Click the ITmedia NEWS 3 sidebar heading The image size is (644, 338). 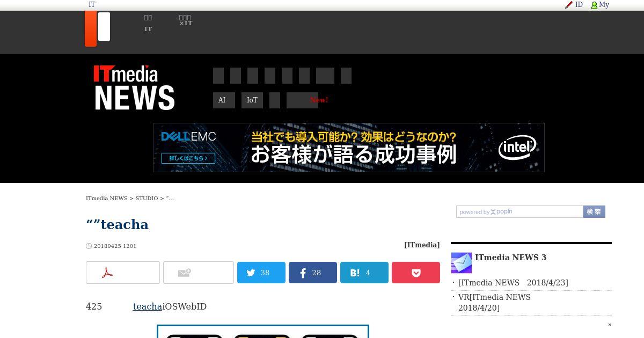[x=510, y=258]
